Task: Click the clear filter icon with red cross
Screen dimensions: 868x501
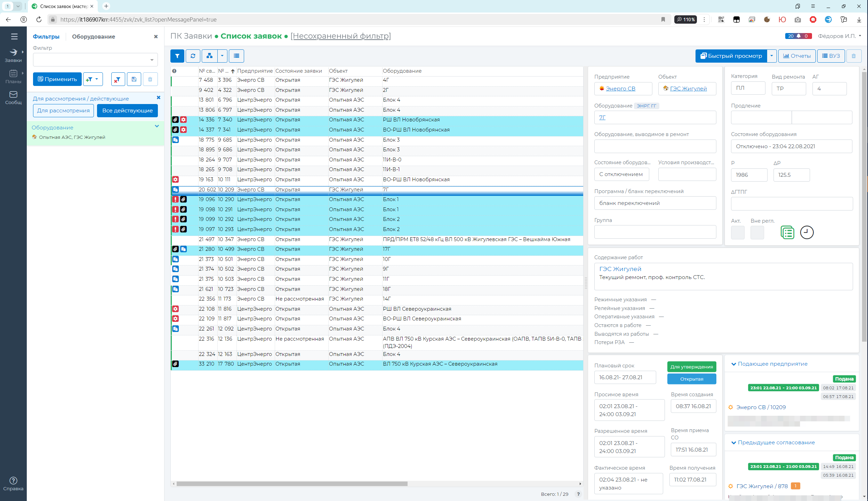Action: (118, 79)
